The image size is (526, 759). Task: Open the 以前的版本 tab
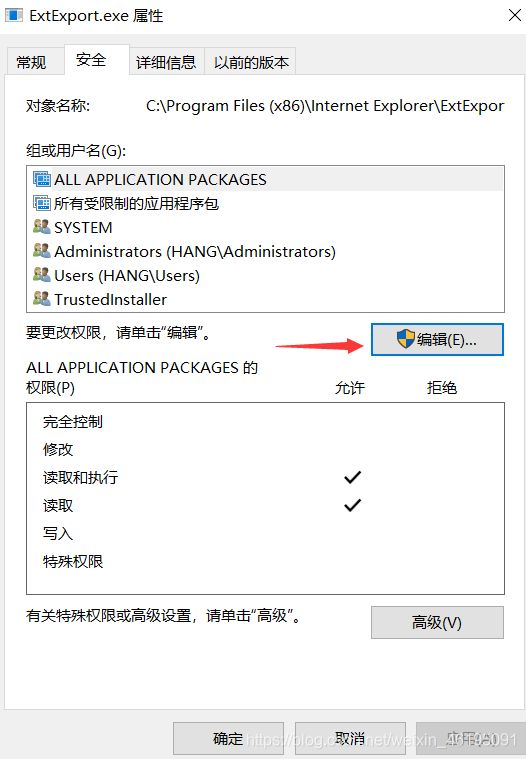(251, 62)
